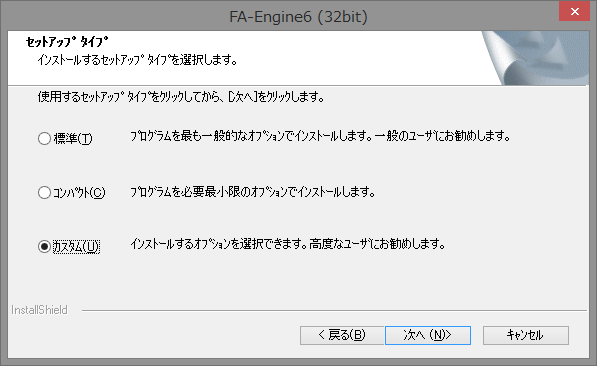Click the 高度なユーザ description for custom install
The width and height of the screenshot is (597, 366).
287,244
